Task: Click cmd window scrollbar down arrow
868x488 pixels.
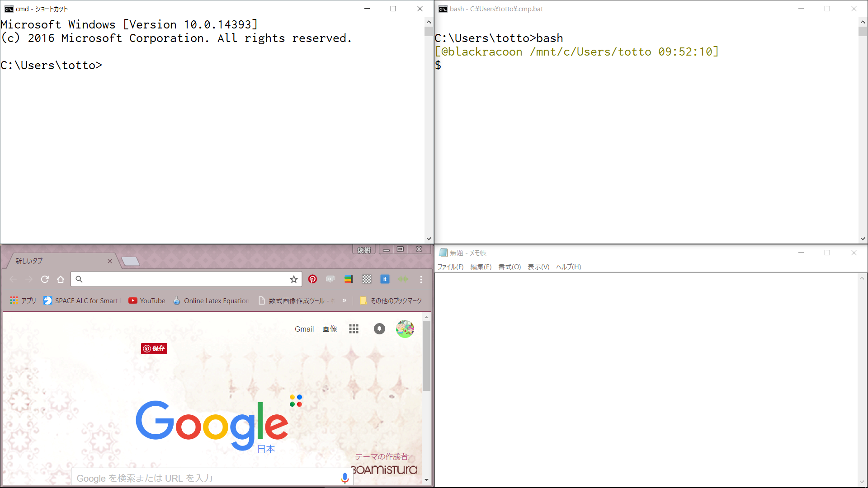Action: pyautogui.click(x=429, y=239)
